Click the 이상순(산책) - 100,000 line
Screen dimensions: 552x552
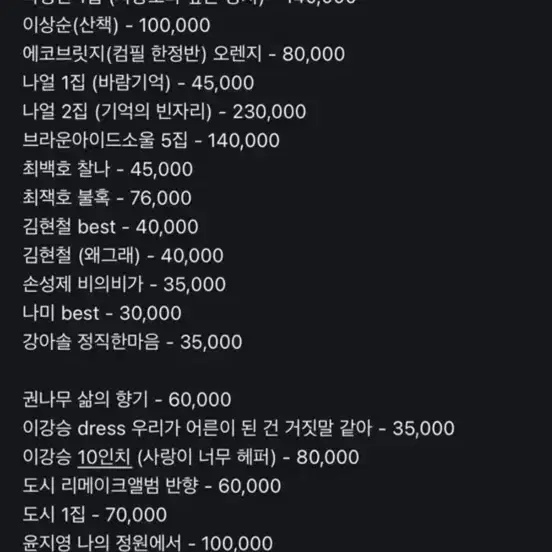[x=117, y=26]
